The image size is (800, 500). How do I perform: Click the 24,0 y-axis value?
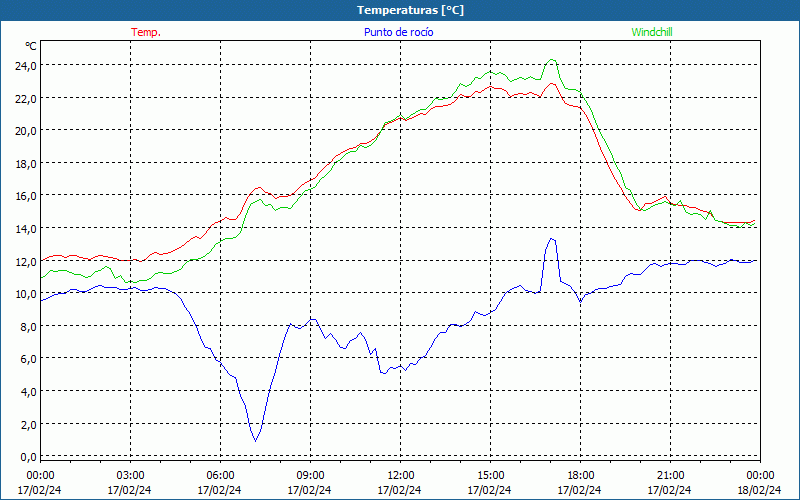click(x=25, y=66)
